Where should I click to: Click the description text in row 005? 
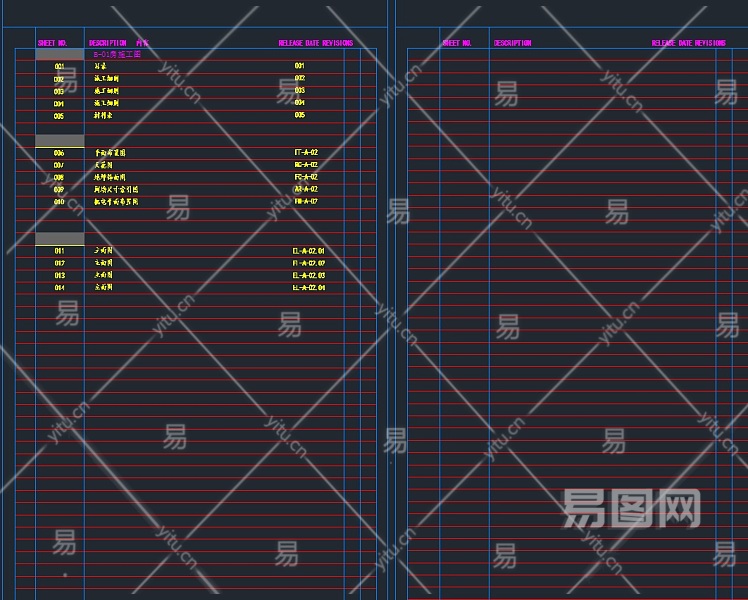(103, 115)
